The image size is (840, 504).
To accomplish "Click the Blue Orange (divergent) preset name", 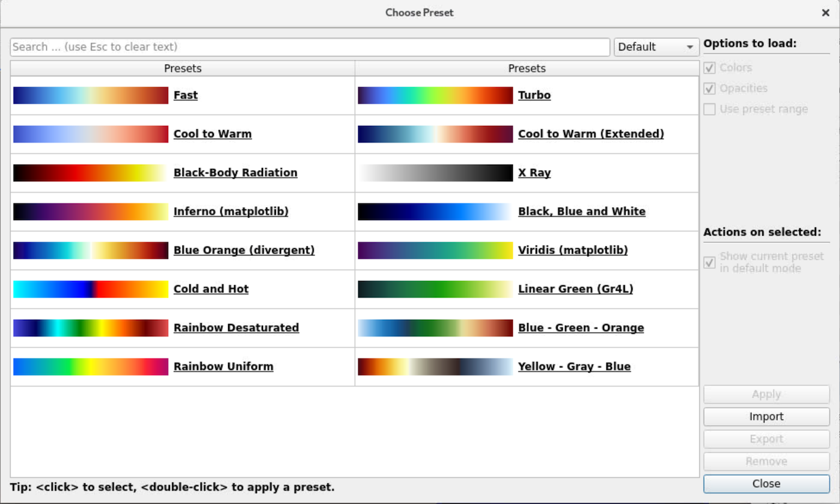I will tap(244, 250).
